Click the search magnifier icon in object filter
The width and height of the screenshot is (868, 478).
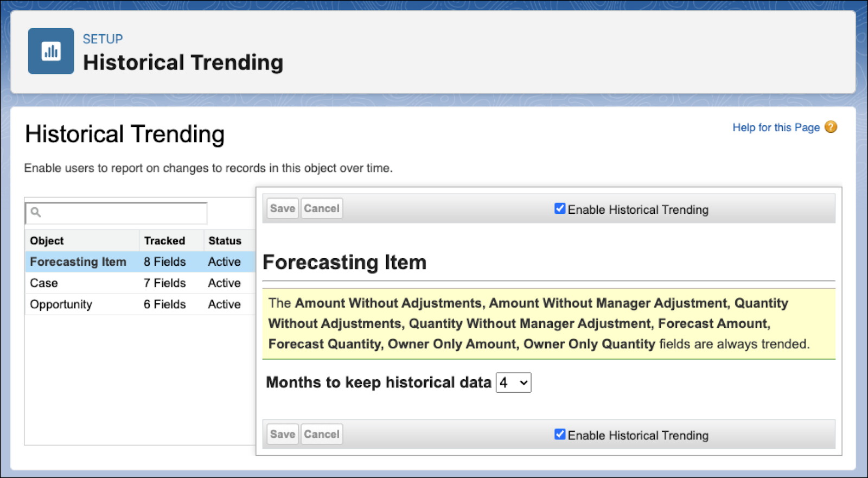coord(36,212)
